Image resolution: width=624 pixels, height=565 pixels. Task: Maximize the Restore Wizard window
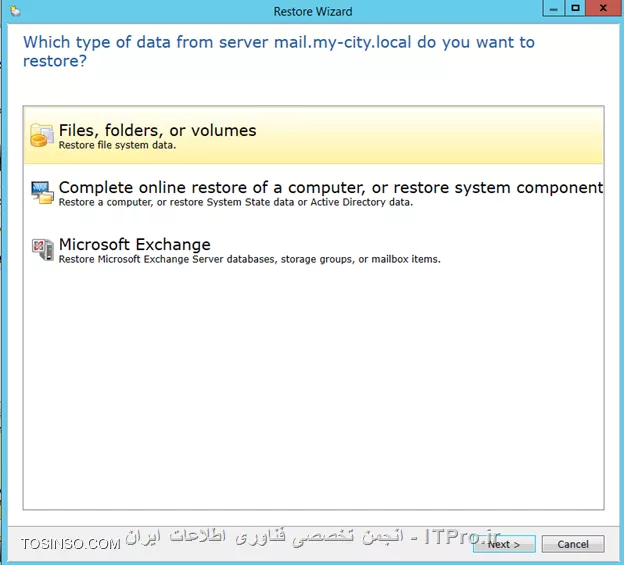coord(575,8)
